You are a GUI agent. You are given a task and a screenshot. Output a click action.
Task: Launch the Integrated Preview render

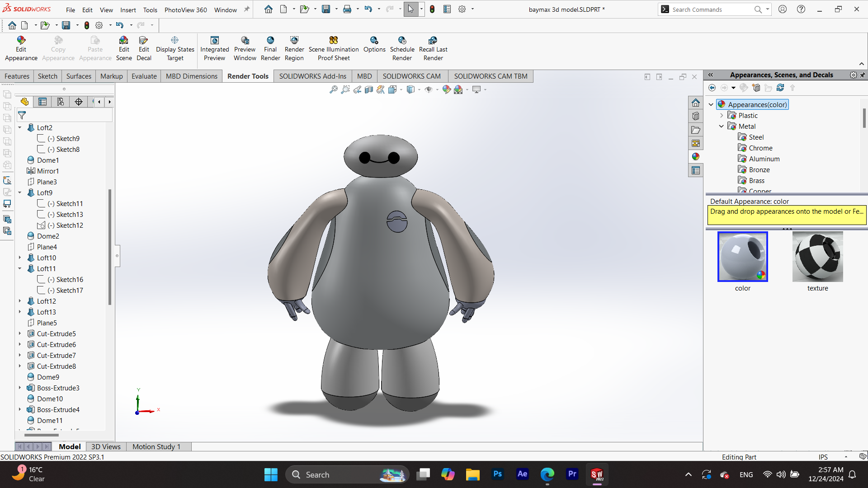coord(214,47)
